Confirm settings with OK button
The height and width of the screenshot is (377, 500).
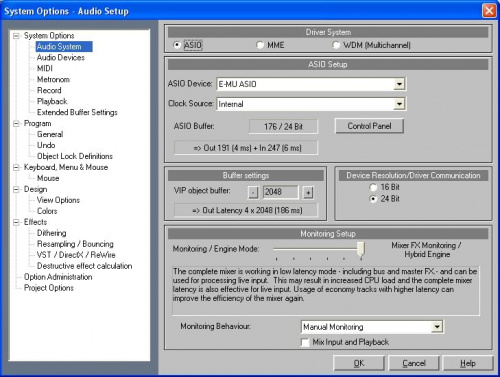(x=359, y=363)
